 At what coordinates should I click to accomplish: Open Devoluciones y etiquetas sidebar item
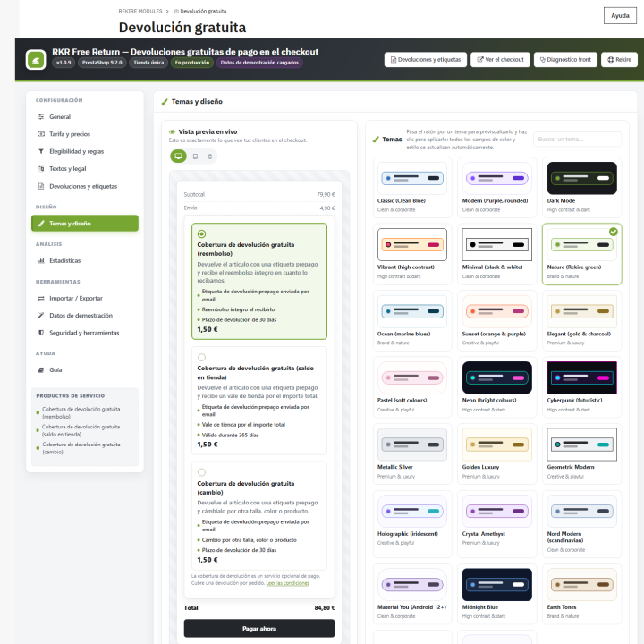tap(85, 186)
